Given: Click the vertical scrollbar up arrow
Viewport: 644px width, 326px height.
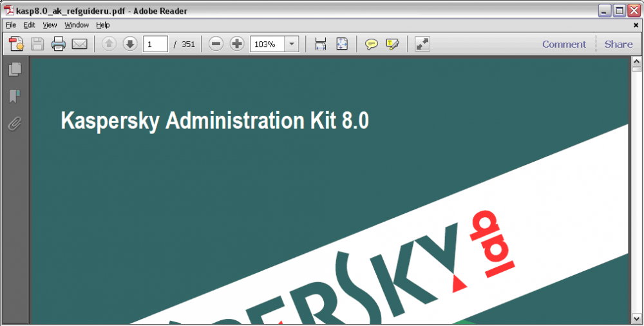Looking at the screenshot, I should (x=637, y=62).
